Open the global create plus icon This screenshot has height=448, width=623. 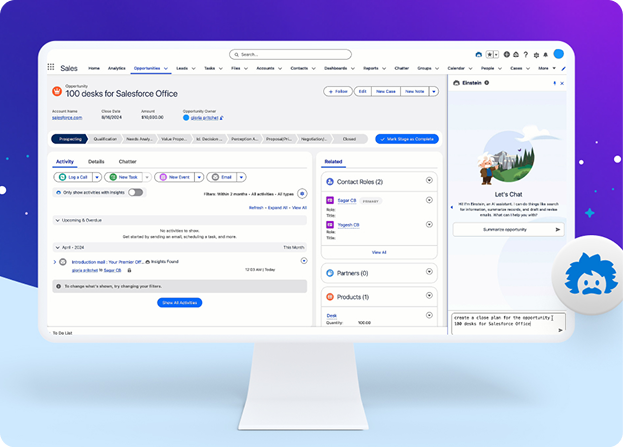(x=507, y=54)
